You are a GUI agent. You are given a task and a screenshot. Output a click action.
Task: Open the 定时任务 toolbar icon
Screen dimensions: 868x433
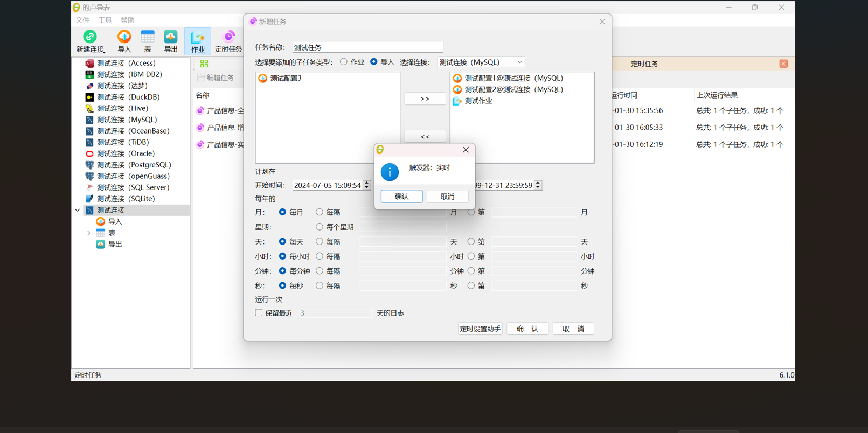click(228, 41)
